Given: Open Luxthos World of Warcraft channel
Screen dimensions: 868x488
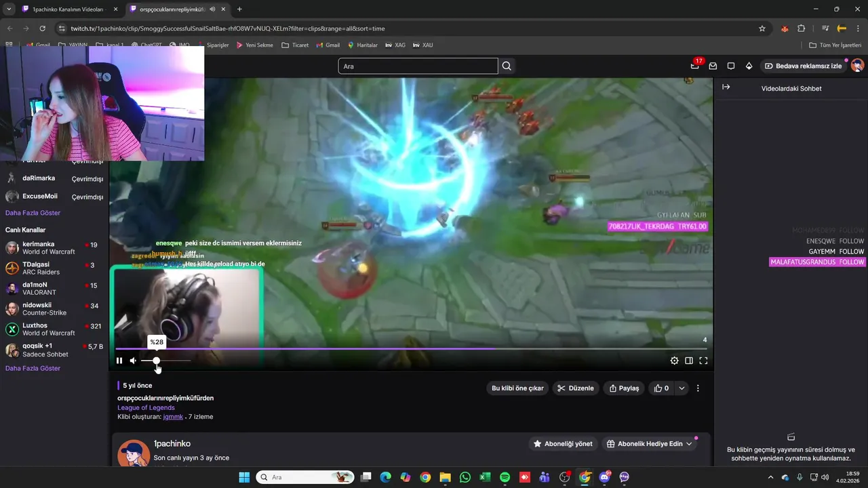Looking at the screenshot, I should pyautogui.click(x=54, y=329).
